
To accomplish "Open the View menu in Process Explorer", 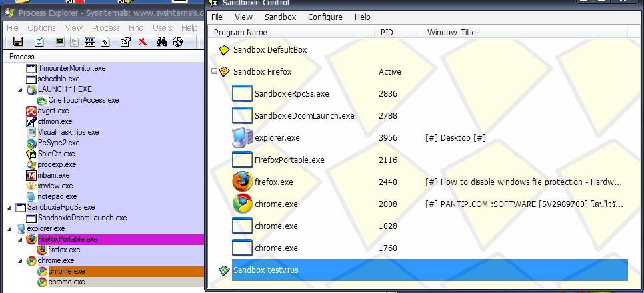I will pyautogui.click(x=74, y=28).
